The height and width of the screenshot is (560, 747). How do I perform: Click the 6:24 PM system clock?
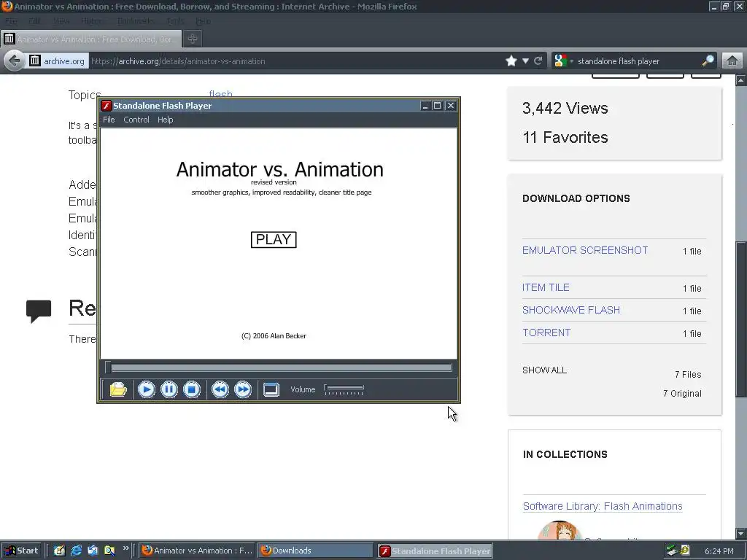pyautogui.click(x=719, y=551)
